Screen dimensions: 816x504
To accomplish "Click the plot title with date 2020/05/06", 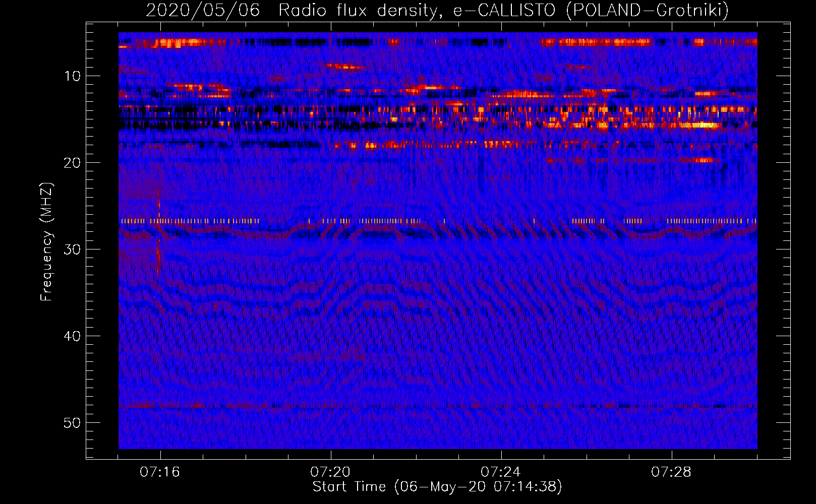I will coord(437,10).
